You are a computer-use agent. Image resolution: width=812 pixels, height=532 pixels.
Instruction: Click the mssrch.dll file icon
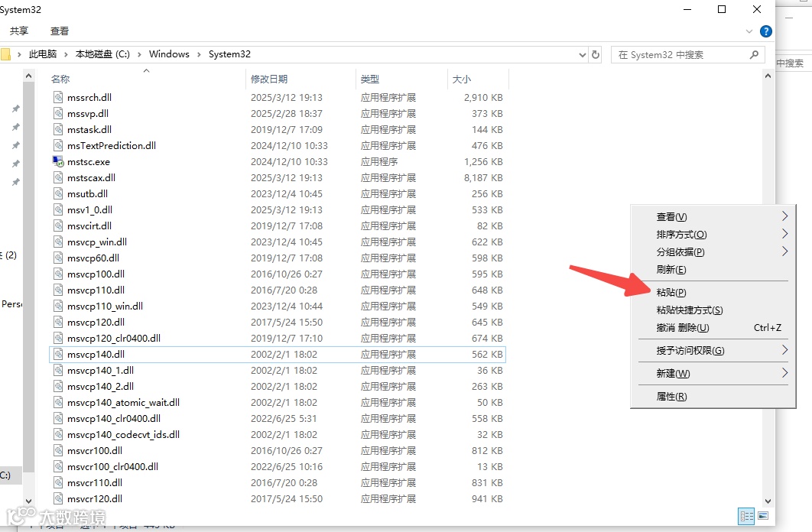tap(58, 97)
